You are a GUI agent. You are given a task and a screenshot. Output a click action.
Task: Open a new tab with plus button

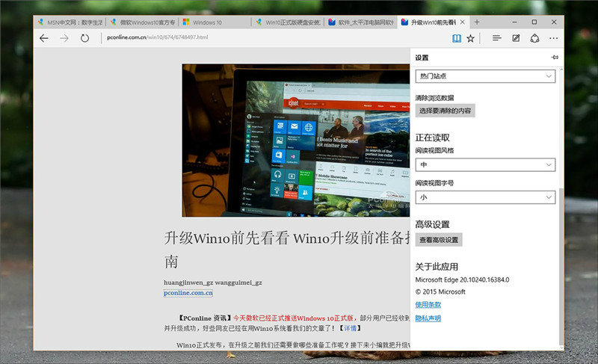[477, 22]
